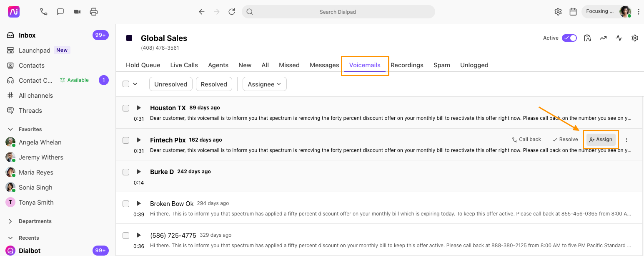Select the Burke D voicemail checkbox
The height and width of the screenshot is (256, 644).
click(126, 172)
